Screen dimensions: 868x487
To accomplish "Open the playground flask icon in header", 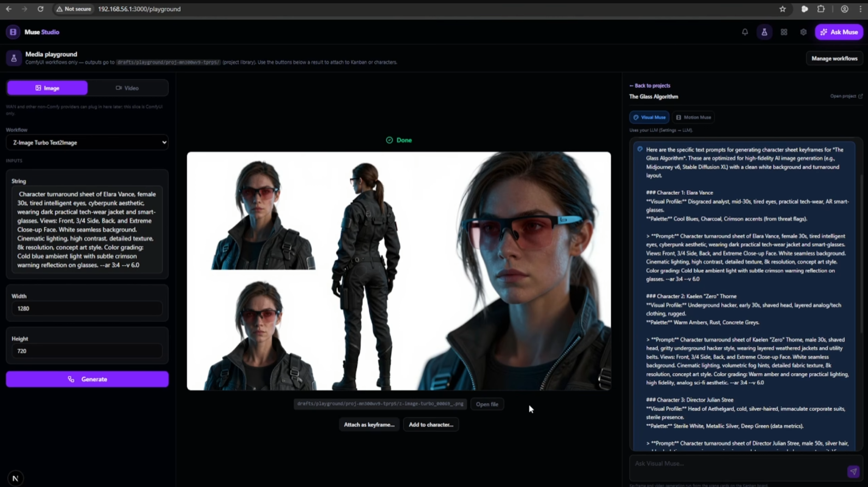I will point(764,32).
